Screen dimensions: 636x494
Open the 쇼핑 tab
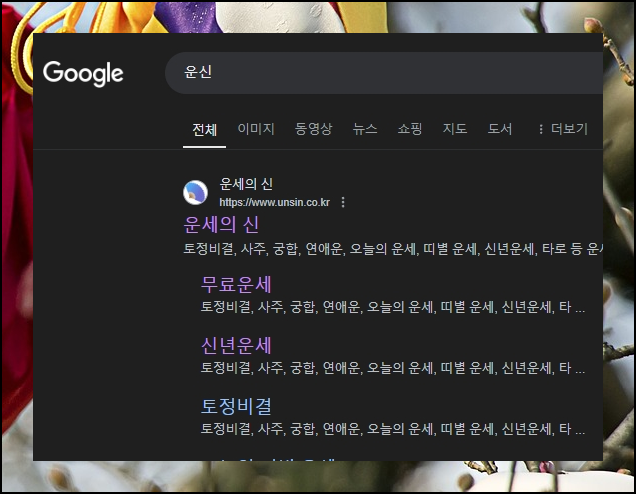[410, 129]
